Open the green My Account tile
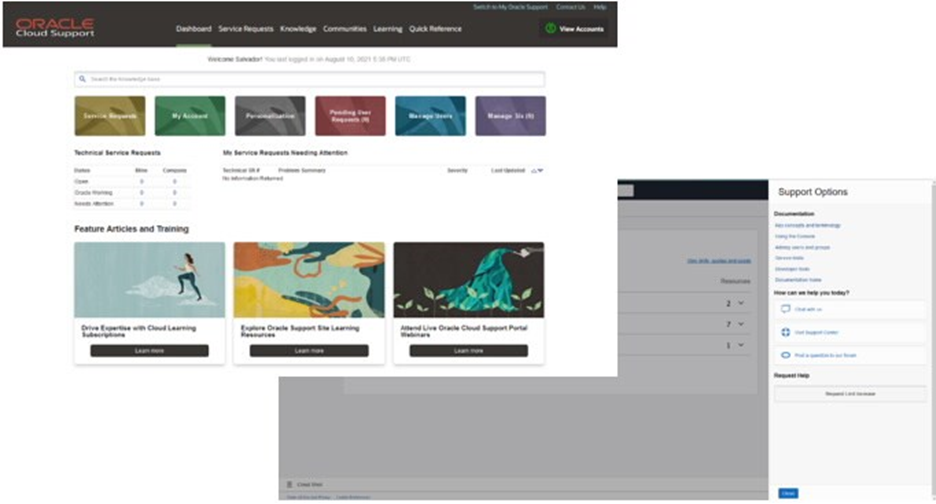The image size is (936, 504). pos(190,116)
